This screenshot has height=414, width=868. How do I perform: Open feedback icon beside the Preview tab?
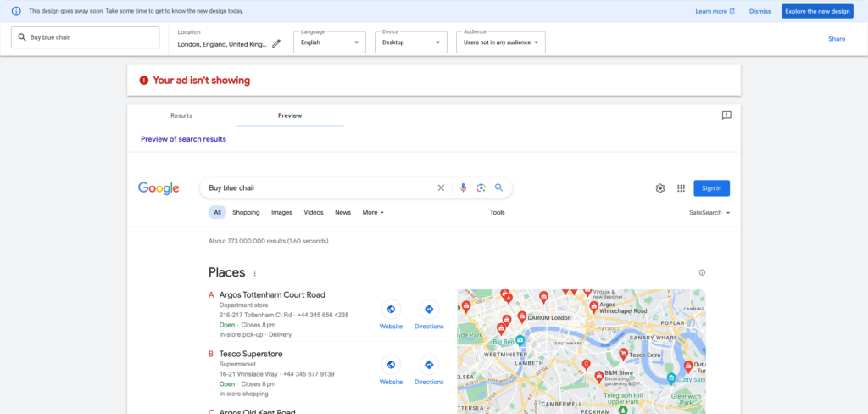pos(726,115)
